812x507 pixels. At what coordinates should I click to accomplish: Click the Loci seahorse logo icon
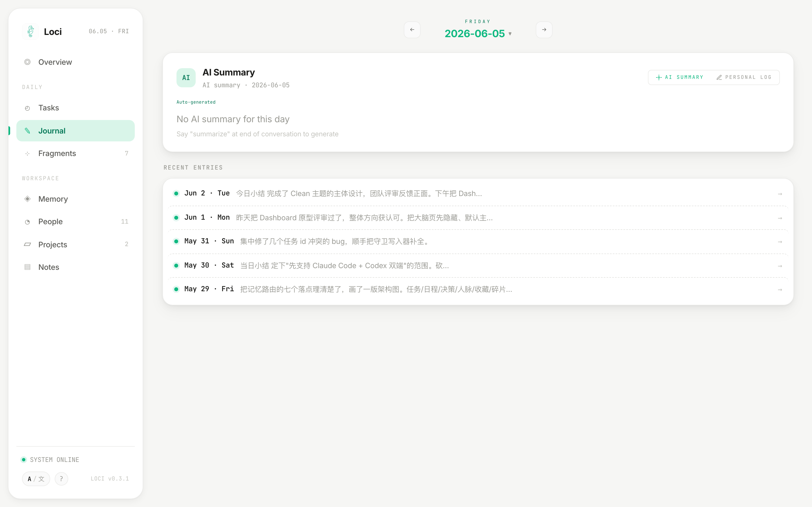[30, 32]
